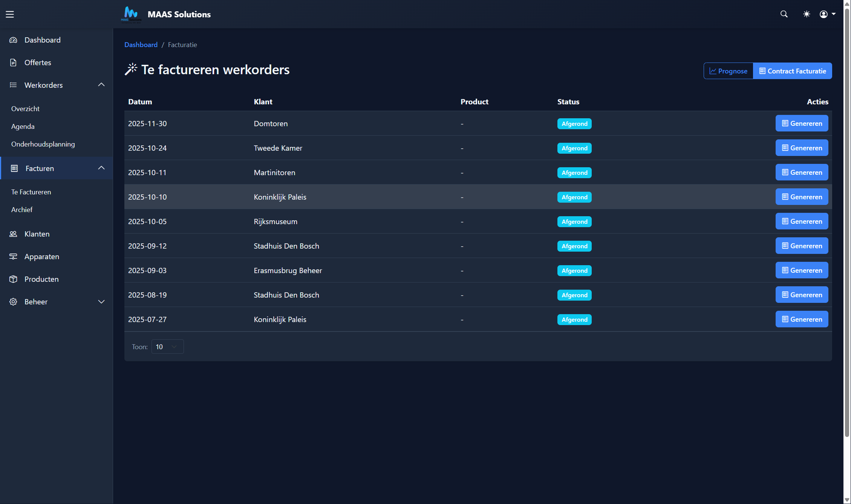
Task: Open Onderhoudsplanning in sidebar
Action: tap(43, 144)
